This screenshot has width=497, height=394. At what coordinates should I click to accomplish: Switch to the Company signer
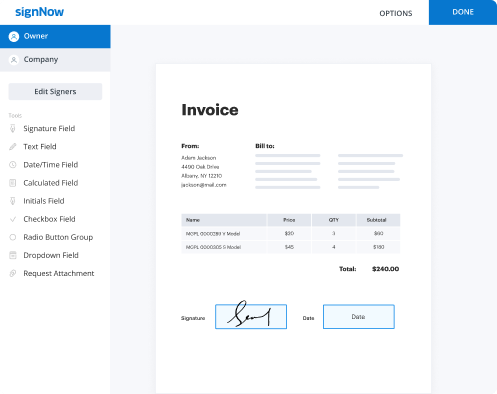pyautogui.click(x=55, y=60)
